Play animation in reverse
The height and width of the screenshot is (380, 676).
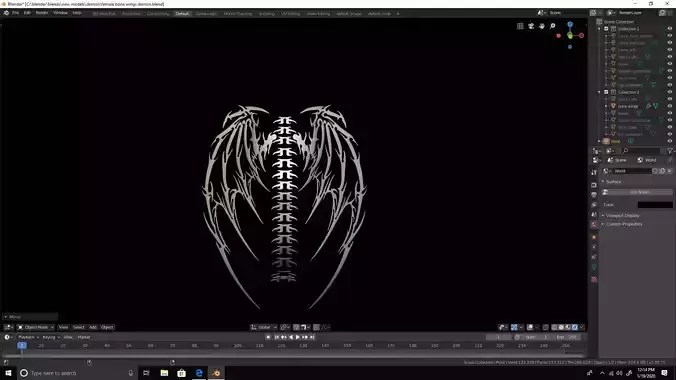click(291, 337)
